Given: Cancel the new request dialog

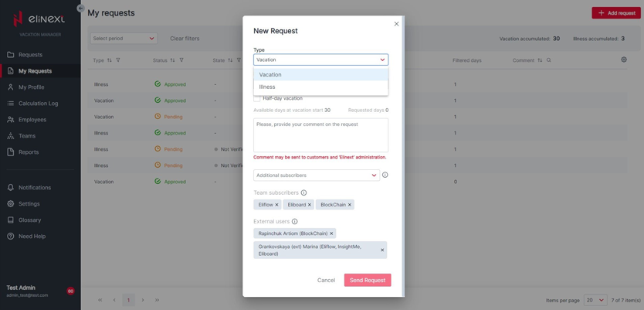Looking at the screenshot, I should [x=326, y=280].
